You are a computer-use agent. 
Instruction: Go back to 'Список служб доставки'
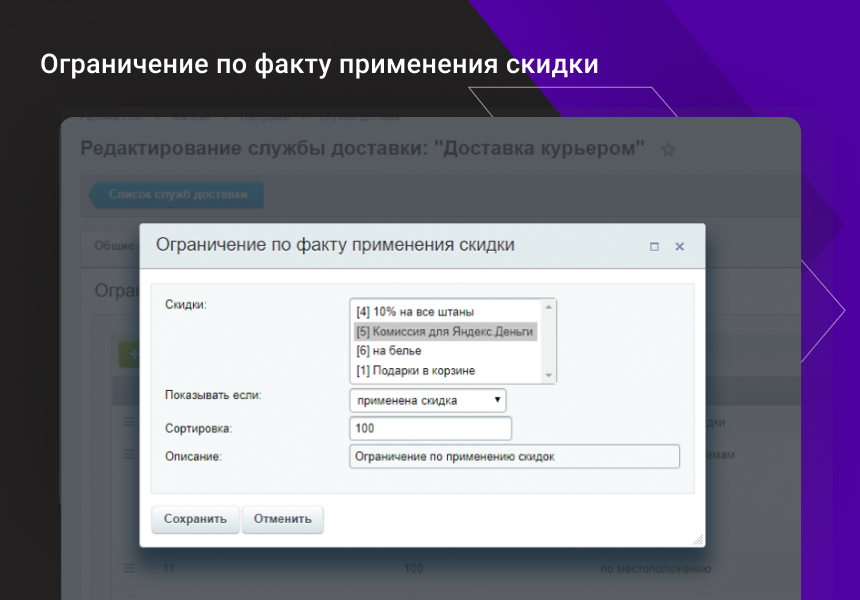click(177, 195)
